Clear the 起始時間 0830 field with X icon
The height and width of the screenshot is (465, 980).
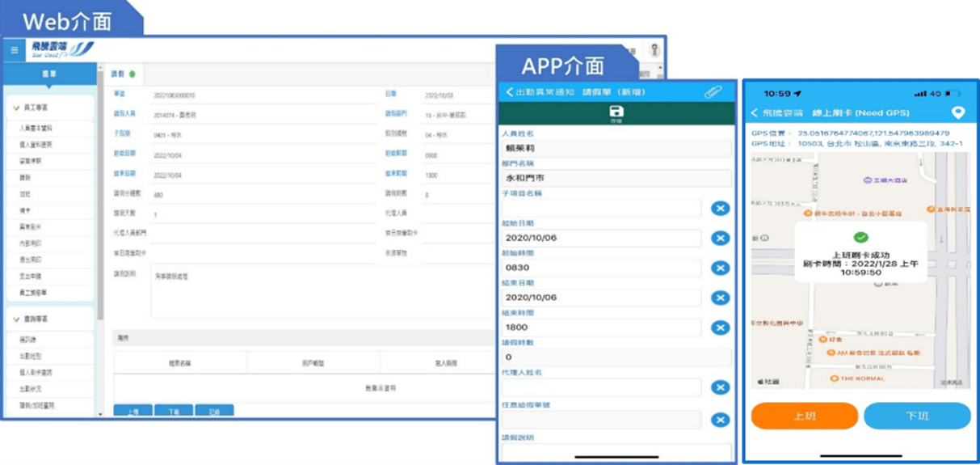pyautogui.click(x=720, y=268)
